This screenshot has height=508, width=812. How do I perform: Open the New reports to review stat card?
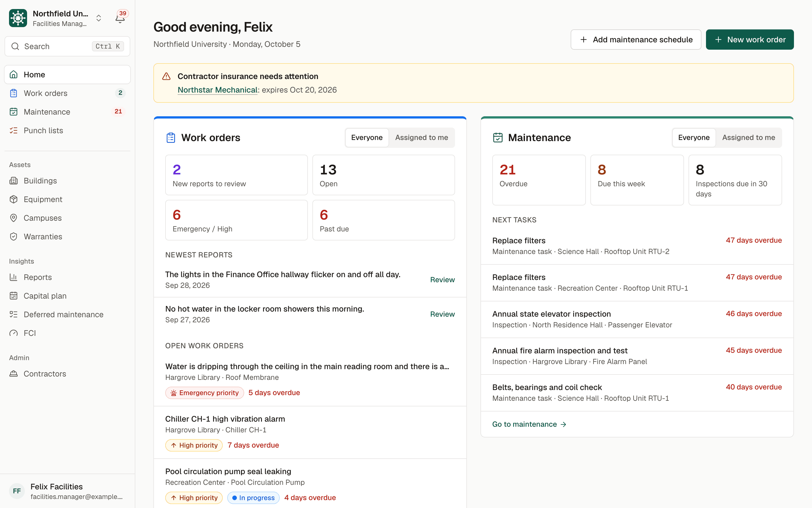236,175
